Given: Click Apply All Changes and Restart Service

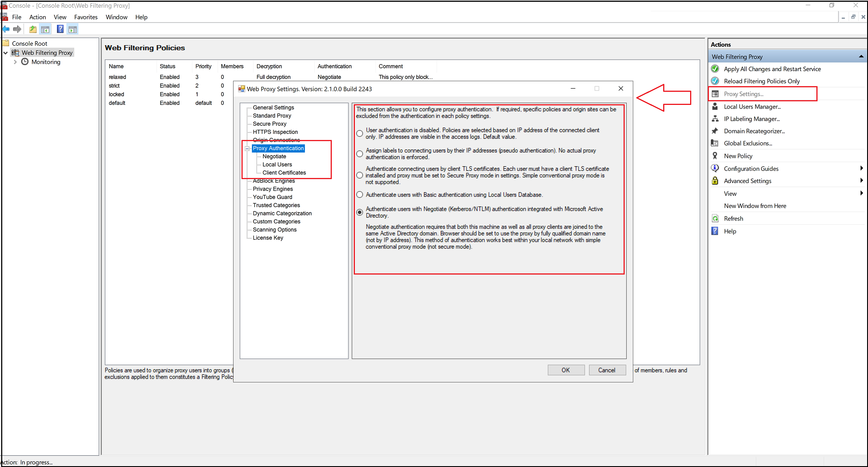Looking at the screenshot, I should coord(772,69).
